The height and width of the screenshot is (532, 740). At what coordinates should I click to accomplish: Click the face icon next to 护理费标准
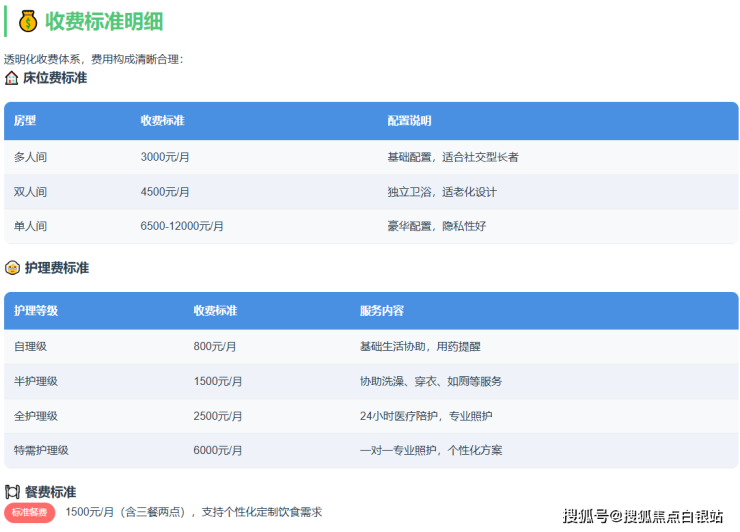12,268
